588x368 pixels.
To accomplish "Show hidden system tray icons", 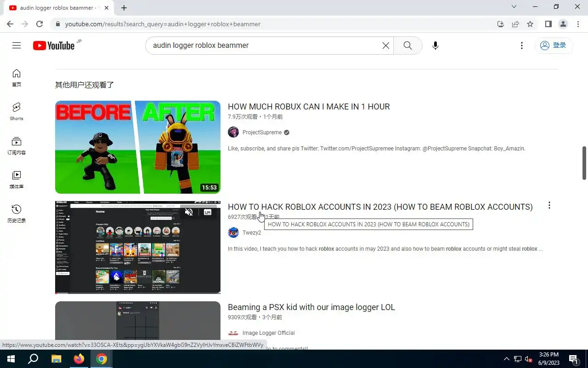I will [507, 359].
